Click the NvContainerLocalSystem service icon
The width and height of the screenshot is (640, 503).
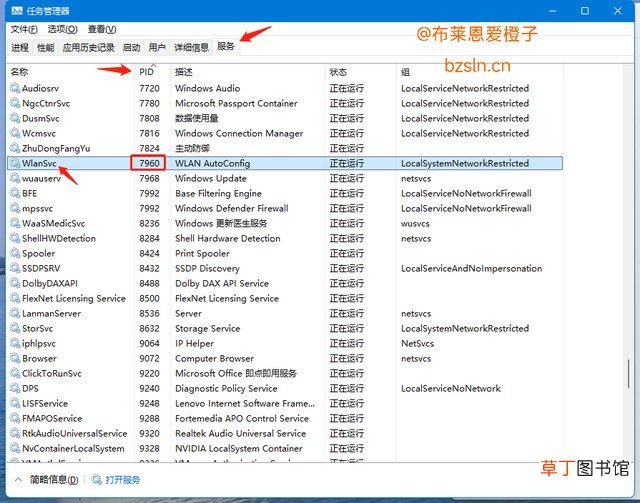[15, 448]
